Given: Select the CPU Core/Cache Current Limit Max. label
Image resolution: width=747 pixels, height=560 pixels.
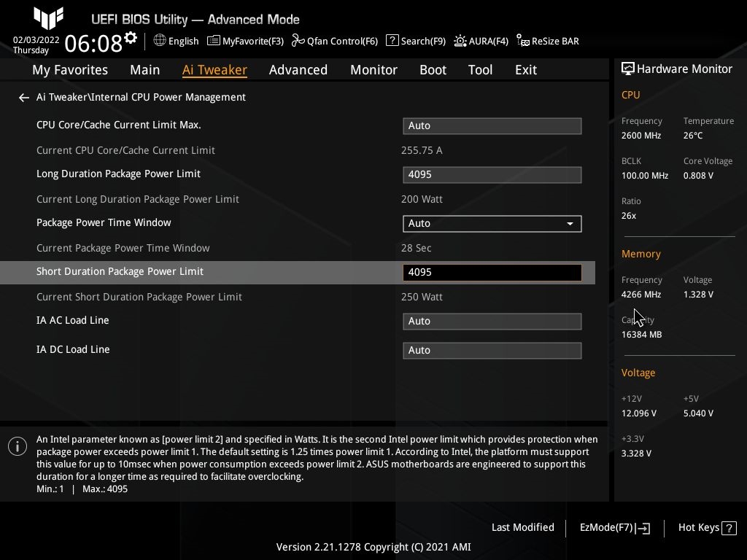Looking at the screenshot, I should pos(119,125).
